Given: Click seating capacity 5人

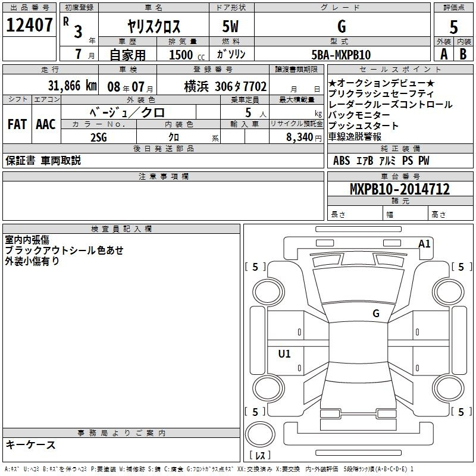Looking at the screenshot, I should coord(256,113).
